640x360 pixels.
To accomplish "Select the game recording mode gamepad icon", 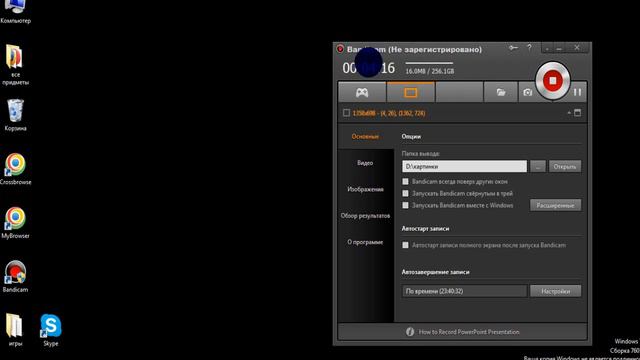I will 362,93.
